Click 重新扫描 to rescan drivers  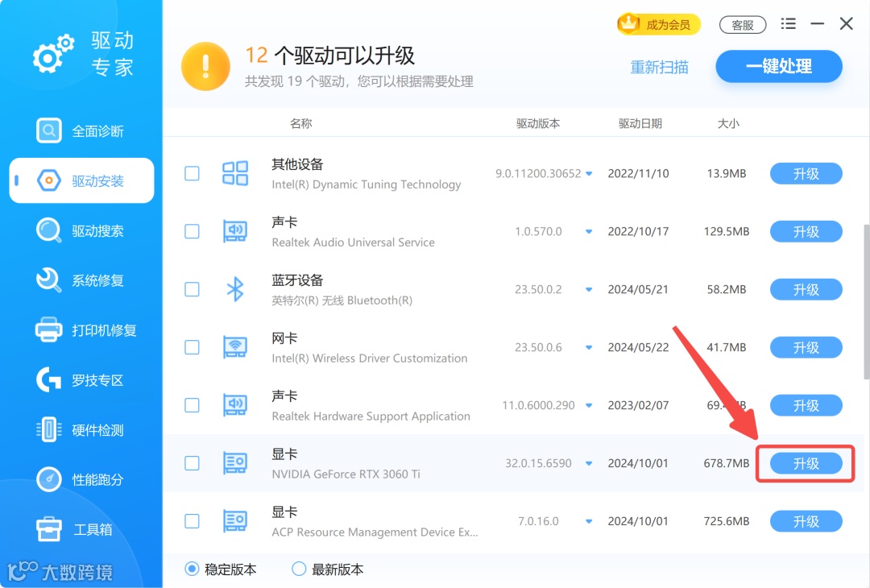(x=659, y=67)
